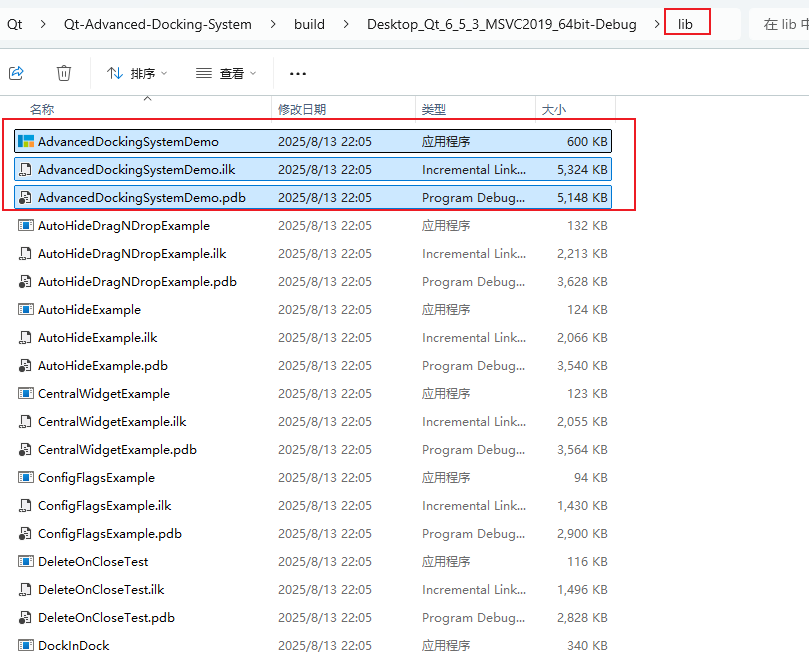
Task: Select CentralWidgetExample.ilk file name
Action: click(112, 422)
